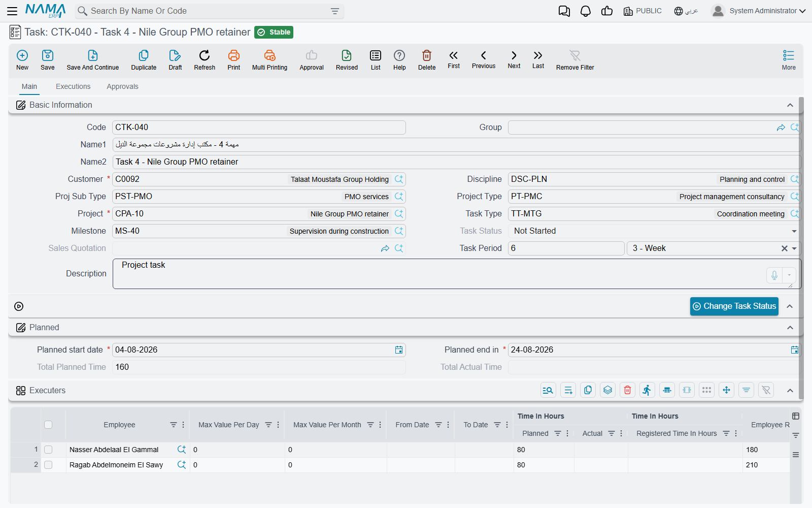Click the Task Period number field

[566, 248]
